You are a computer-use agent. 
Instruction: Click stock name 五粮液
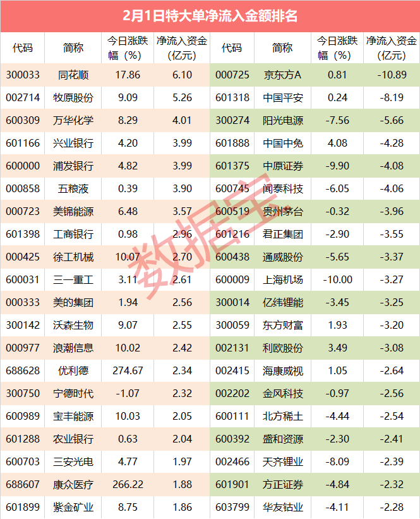coord(73,188)
